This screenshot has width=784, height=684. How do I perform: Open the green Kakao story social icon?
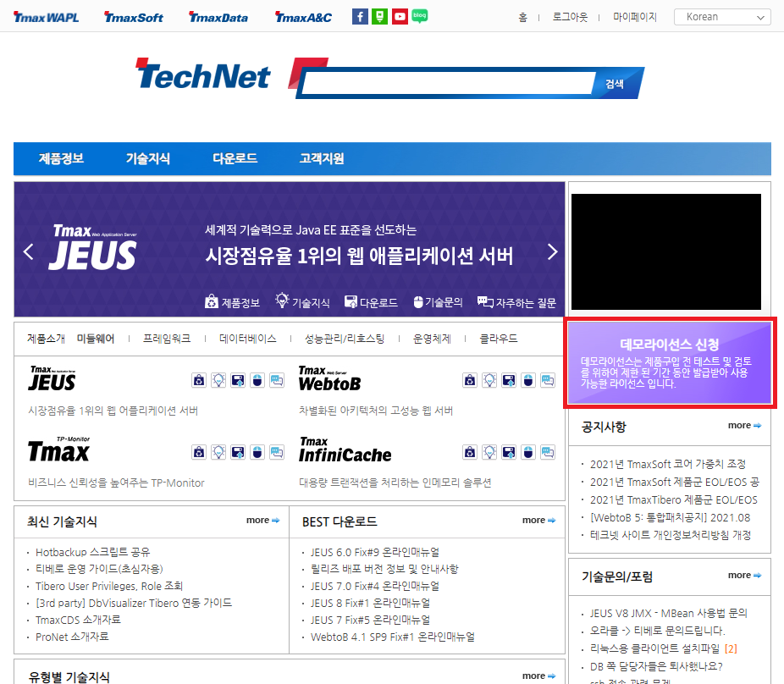379,17
